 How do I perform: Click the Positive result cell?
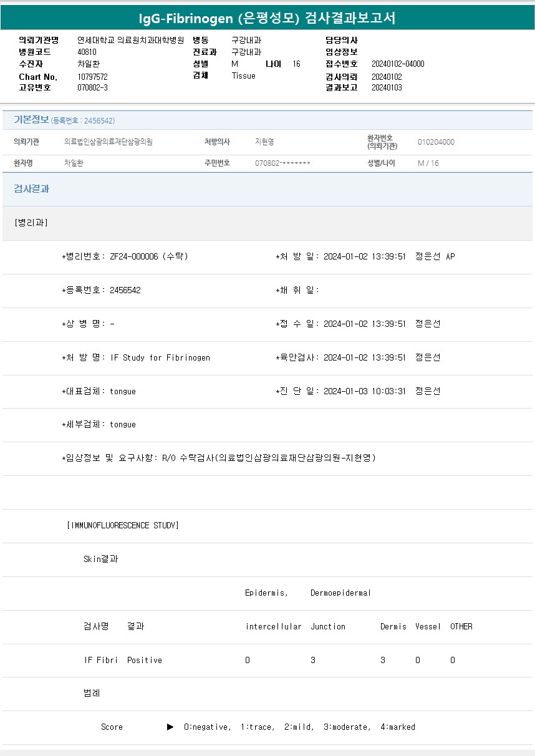point(145,660)
